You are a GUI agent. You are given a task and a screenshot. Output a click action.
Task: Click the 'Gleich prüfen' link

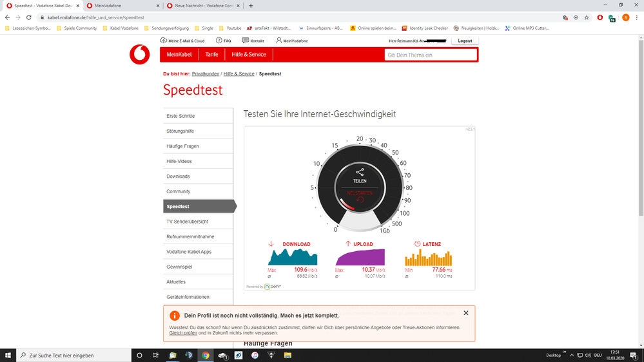pyautogui.click(x=183, y=333)
